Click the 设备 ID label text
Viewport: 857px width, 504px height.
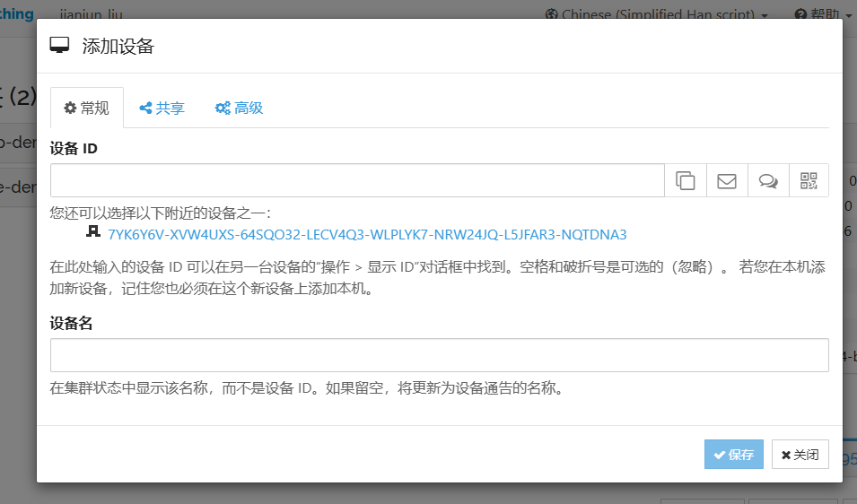click(74, 148)
